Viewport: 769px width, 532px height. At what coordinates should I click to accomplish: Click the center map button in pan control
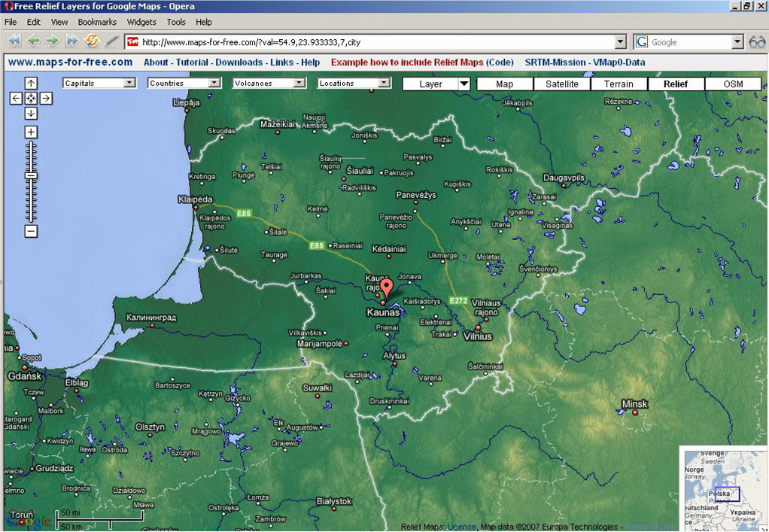tap(31, 99)
